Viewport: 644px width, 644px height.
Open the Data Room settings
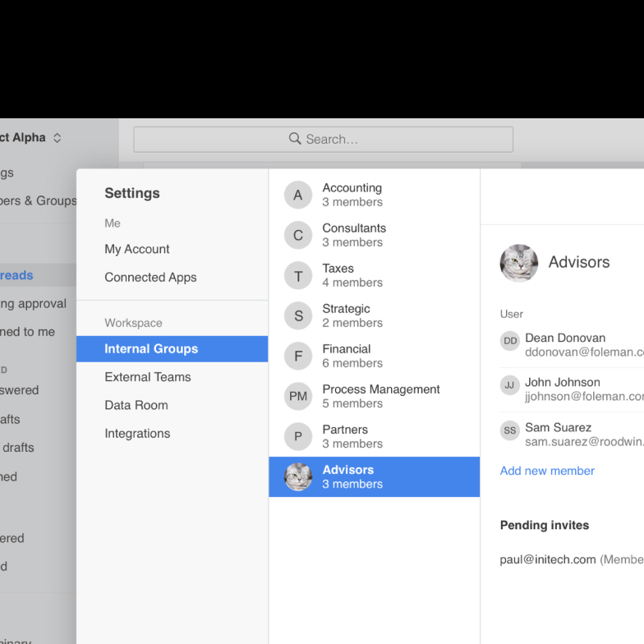136,405
